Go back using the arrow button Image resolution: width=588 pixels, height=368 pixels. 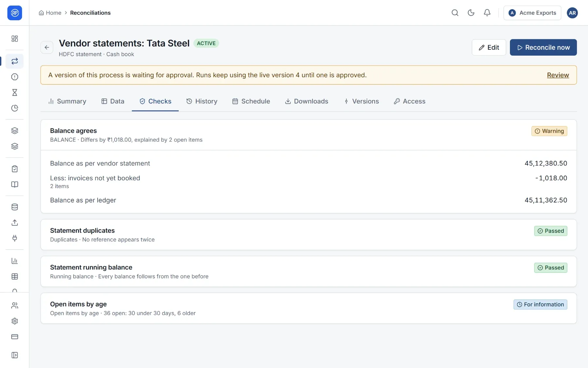click(x=47, y=47)
